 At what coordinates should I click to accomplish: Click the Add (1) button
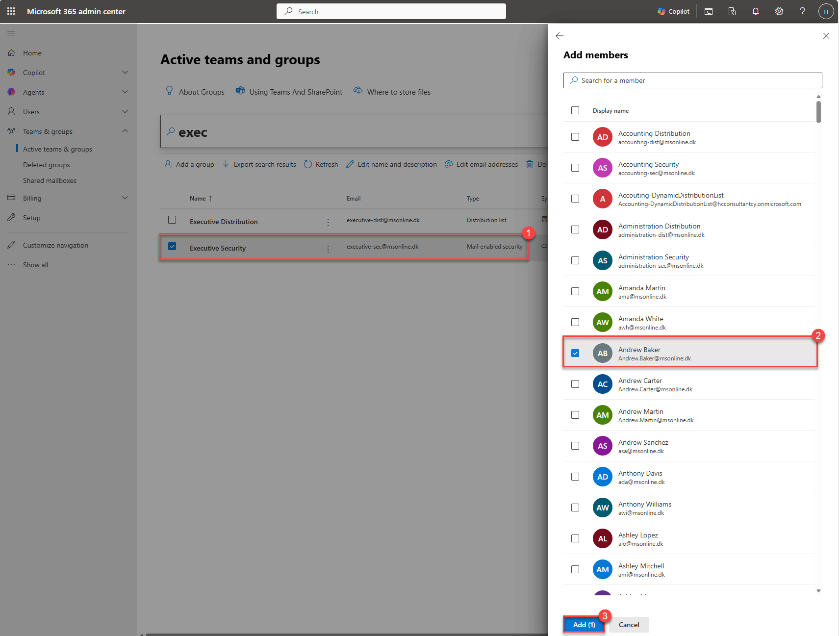pyautogui.click(x=584, y=625)
